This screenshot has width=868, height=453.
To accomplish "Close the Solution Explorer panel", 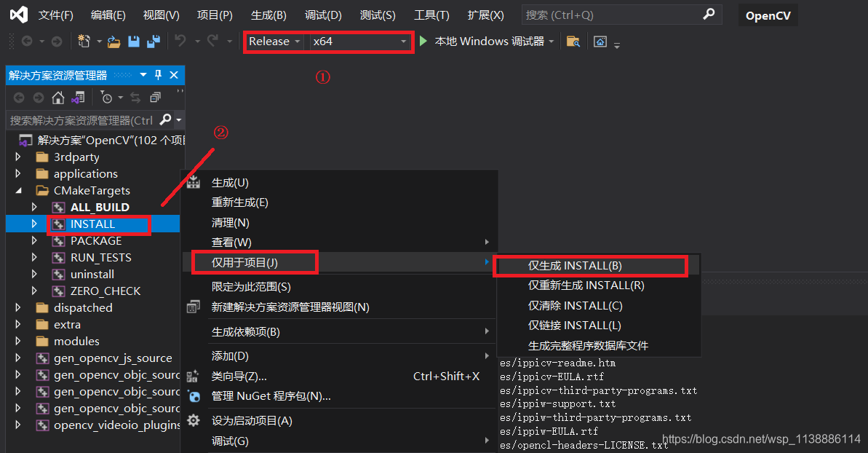I will [174, 75].
